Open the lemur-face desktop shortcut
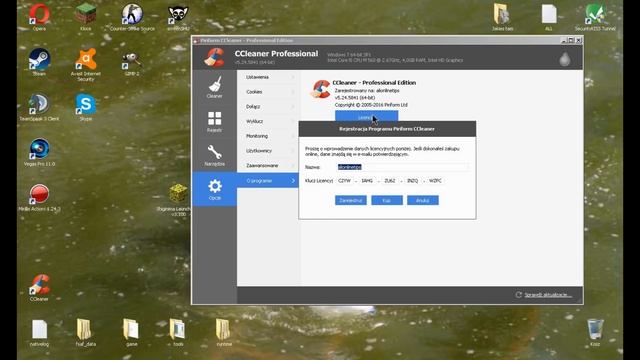Image resolution: width=640 pixels, height=360 pixels. click(178, 18)
